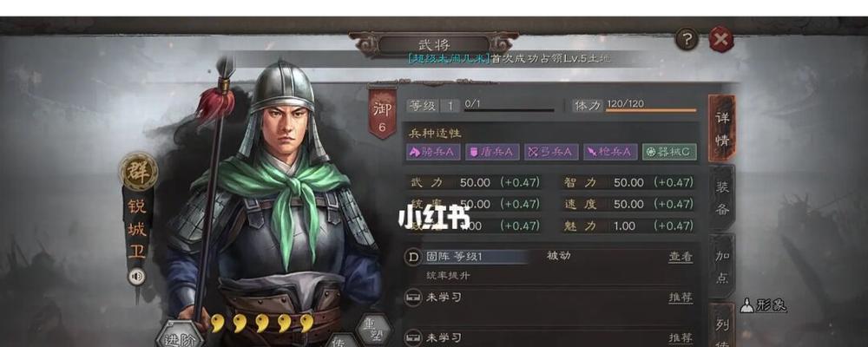Open the help question mark icon
The height and width of the screenshot is (347, 868).
coord(687,39)
